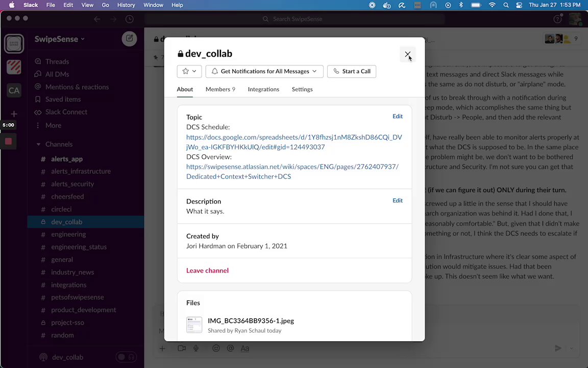Open All DMs in sidebar
This screenshot has width=588, height=368.
tap(57, 74)
